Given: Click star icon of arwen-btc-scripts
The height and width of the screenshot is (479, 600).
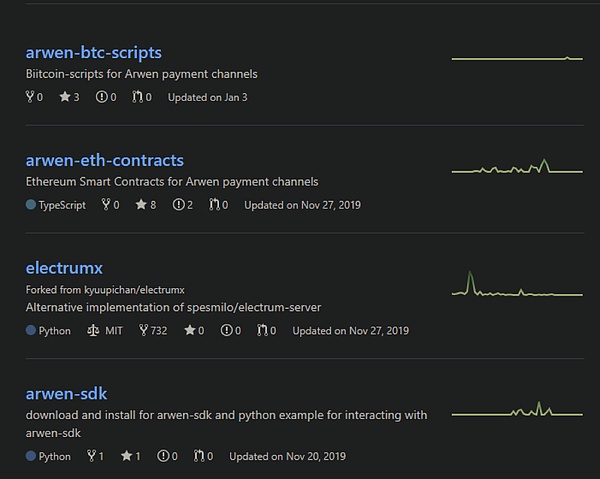Looking at the screenshot, I should pos(64,97).
